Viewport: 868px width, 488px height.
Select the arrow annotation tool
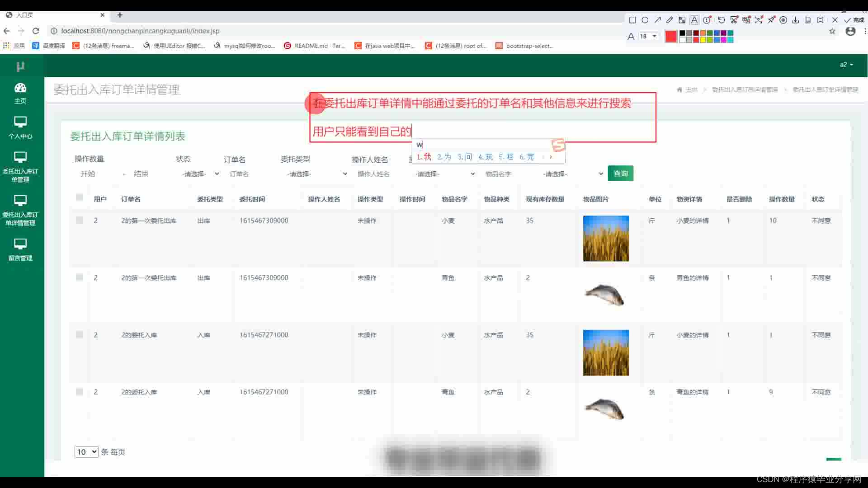click(x=657, y=20)
